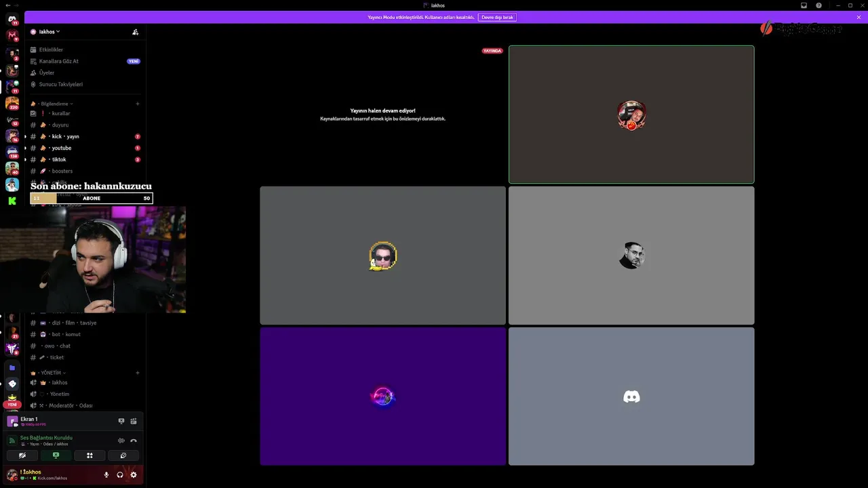868x488 pixels.
Task: Add a channel to Bilgilendirme category
Action: pos(138,104)
